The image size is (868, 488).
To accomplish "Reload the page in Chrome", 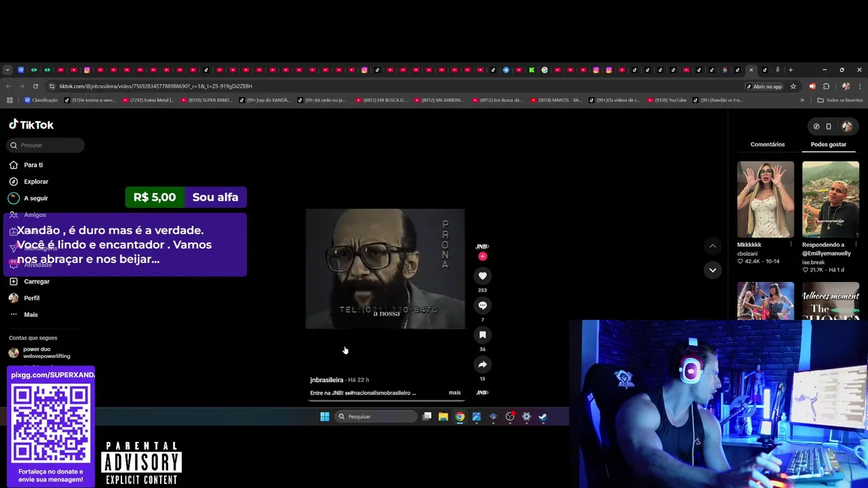I will click(x=35, y=86).
